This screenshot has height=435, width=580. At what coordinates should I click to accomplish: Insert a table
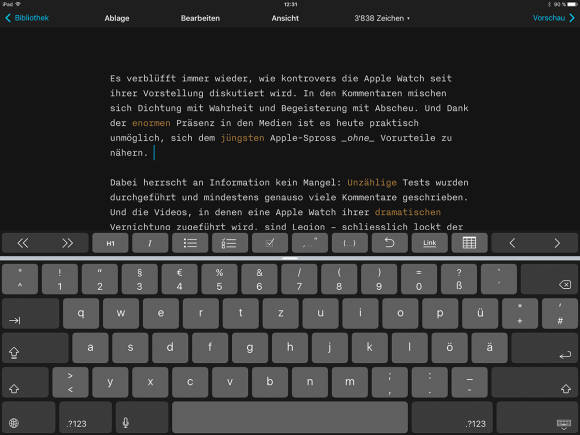tap(469, 243)
